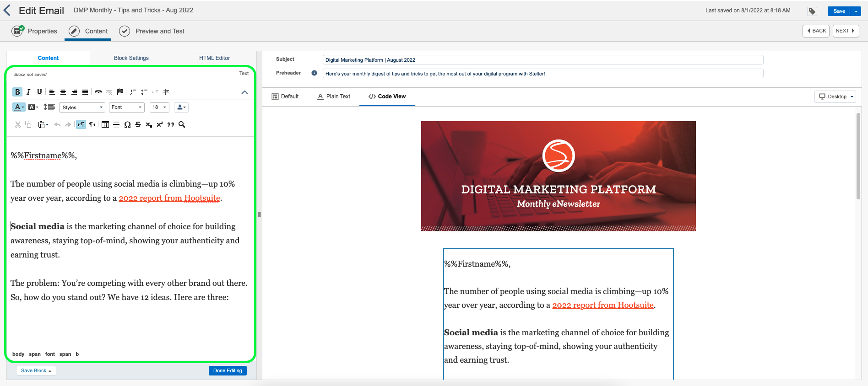Toggle italic formatting
The width and height of the screenshot is (868, 386).
[28, 92]
